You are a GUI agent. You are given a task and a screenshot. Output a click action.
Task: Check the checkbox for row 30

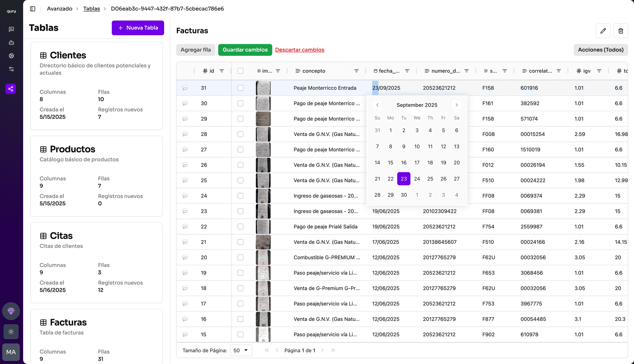[x=240, y=103]
